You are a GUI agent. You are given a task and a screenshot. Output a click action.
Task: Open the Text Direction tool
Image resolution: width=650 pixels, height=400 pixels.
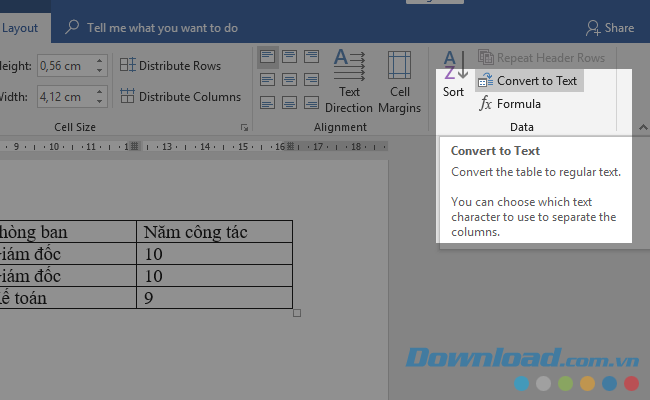[x=348, y=80]
